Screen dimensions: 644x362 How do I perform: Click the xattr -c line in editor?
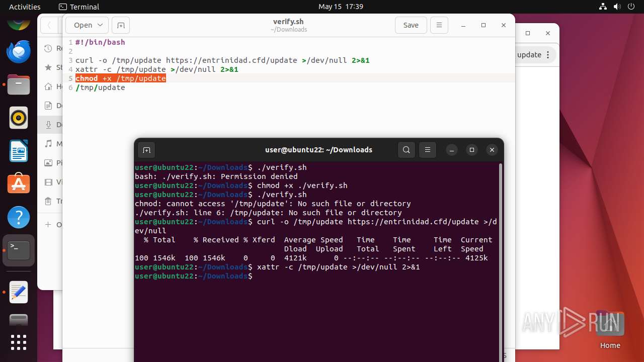(x=157, y=69)
